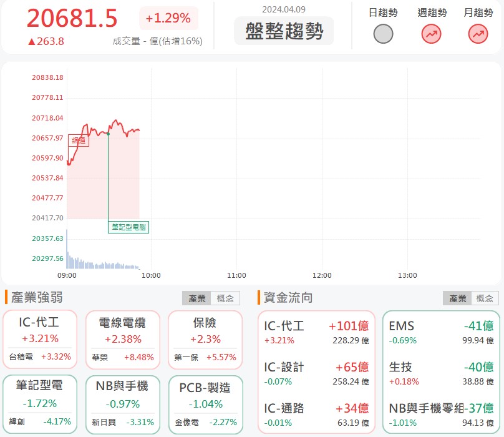This screenshot has width=504, height=437.
Task: Click 生技 -40億 fund flow row
Action: [441, 373]
